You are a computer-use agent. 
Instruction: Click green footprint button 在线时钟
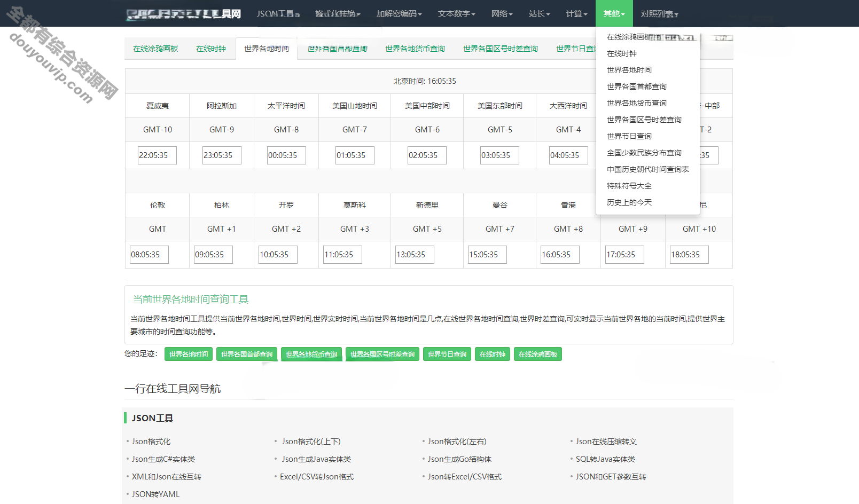coord(493,355)
